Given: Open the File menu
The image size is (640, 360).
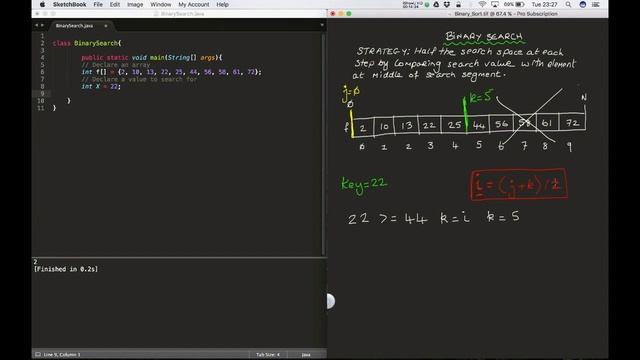Looking at the screenshot, I should coord(98,4).
